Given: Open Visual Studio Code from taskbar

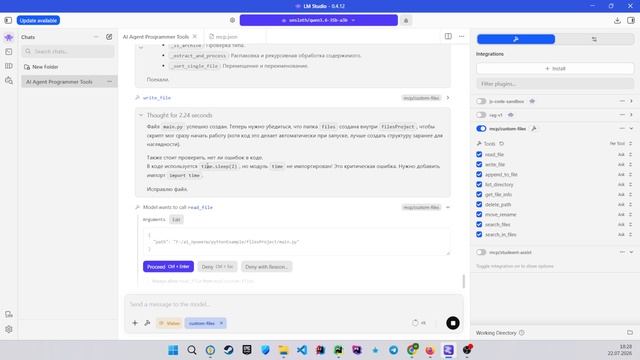Looking at the screenshot, I should pos(302,350).
